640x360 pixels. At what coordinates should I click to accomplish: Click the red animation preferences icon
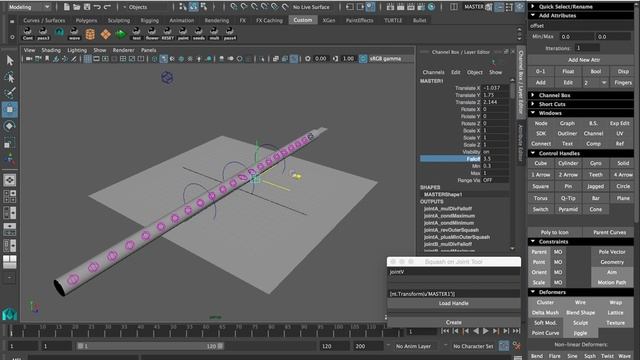tap(517, 346)
